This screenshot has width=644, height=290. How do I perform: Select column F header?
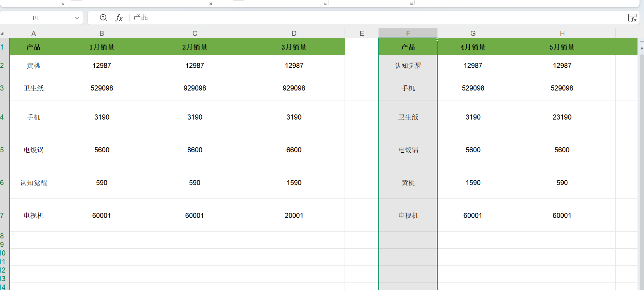click(x=408, y=33)
